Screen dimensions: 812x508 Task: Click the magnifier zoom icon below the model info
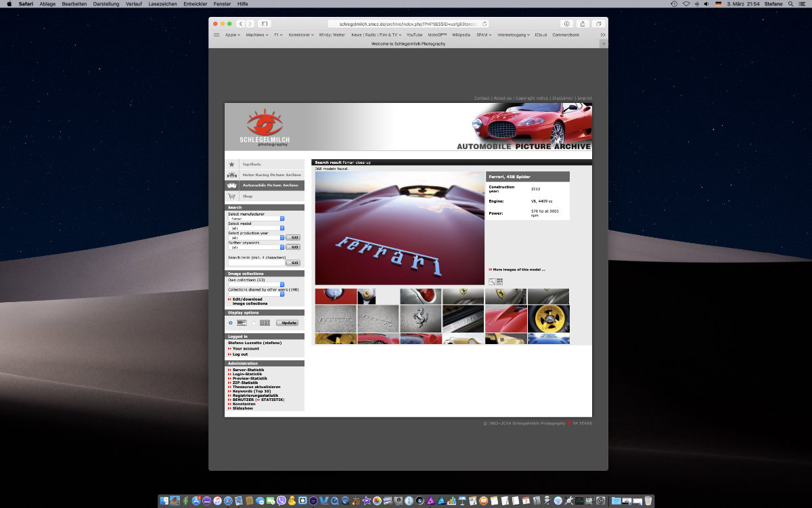pyautogui.click(x=493, y=281)
